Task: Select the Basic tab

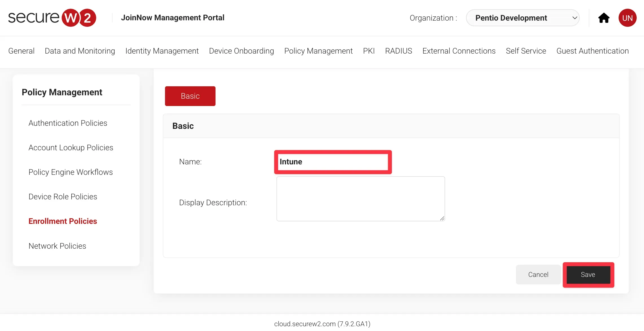Action: coord(190,96)
